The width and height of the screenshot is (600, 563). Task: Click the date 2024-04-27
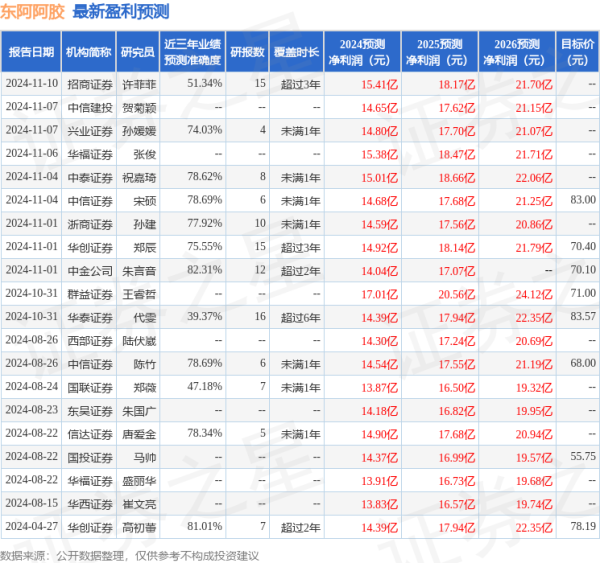point(32,526)
